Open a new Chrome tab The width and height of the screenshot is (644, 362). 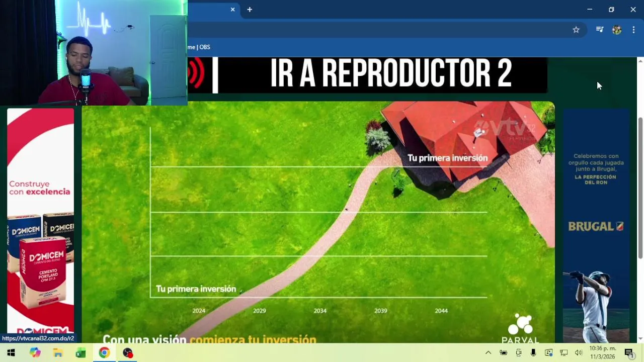pyautogui.click(x=250, y=10)
